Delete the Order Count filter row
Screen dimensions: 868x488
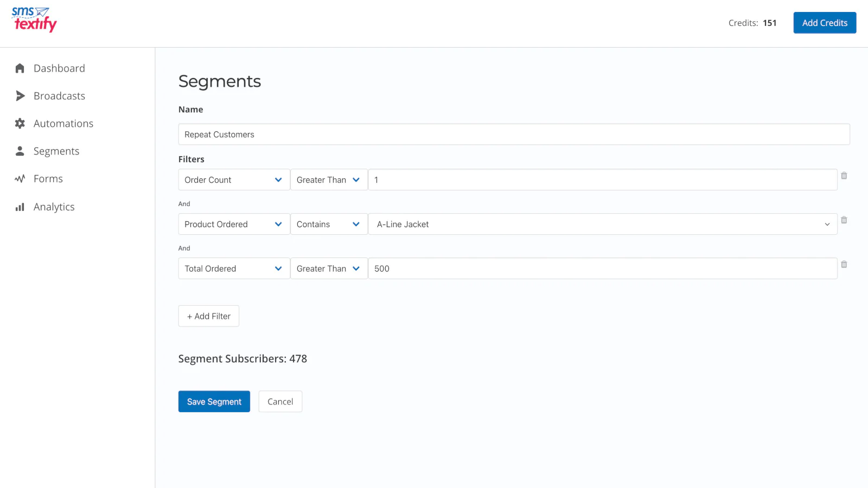point(844,176)
